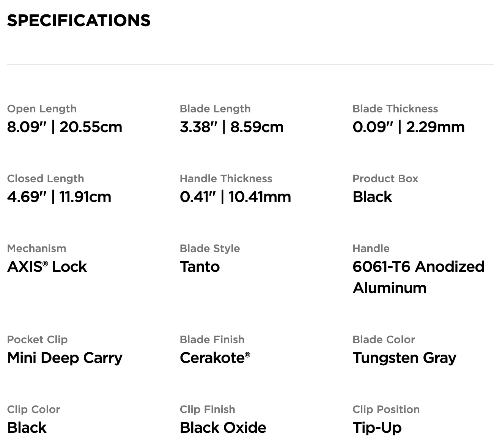Select the Mini Deep Carry pocket clip value
494x448 pixels.
point(65,358)
